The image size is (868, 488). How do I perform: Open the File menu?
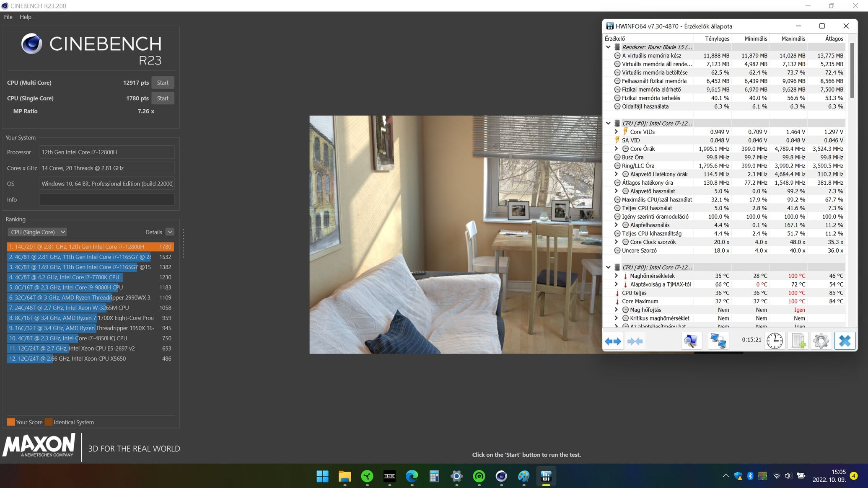pyautogui.click(x=8, y=17)
